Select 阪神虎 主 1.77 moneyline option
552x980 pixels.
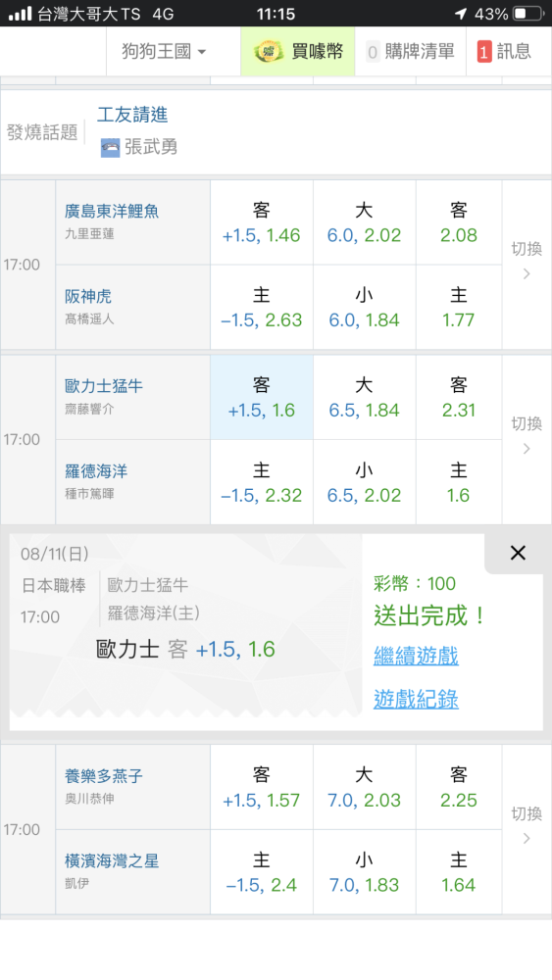click(458, 307)
